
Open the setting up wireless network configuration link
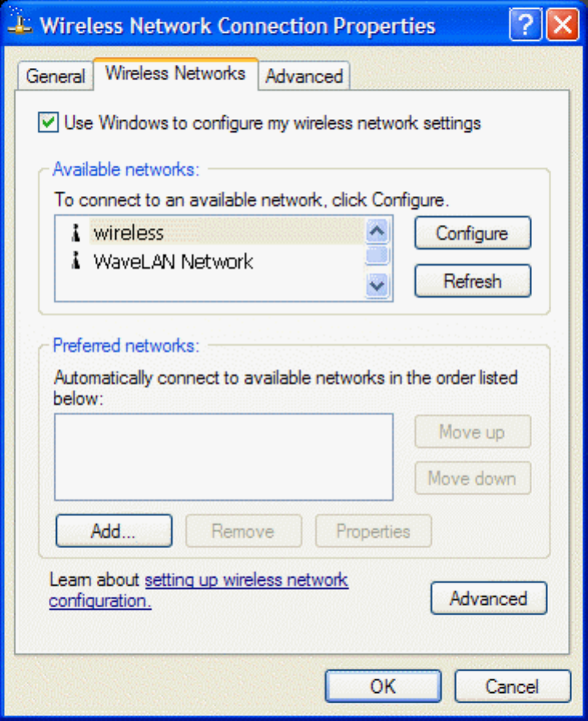pos(198,591)
